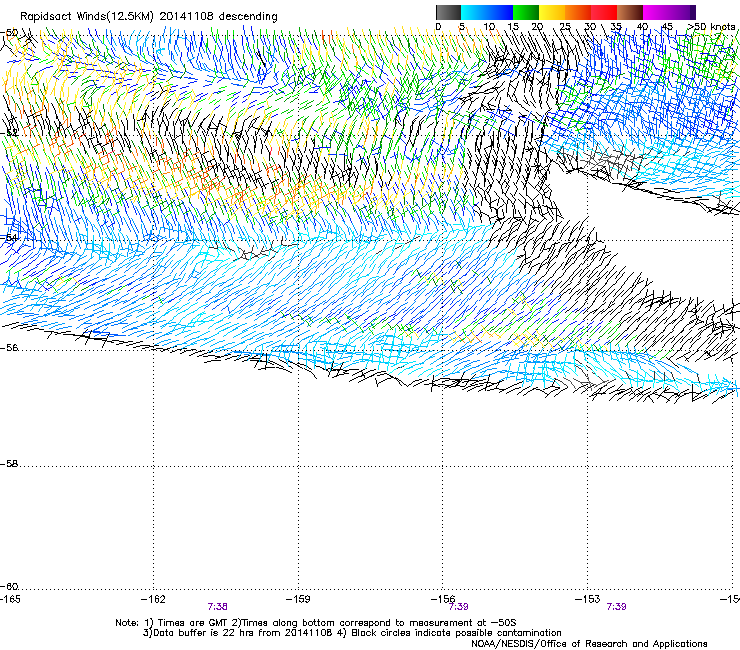Click the -52 latitude axis label
740x650 pixels.
pyautogui.click(x=9, y=133)
